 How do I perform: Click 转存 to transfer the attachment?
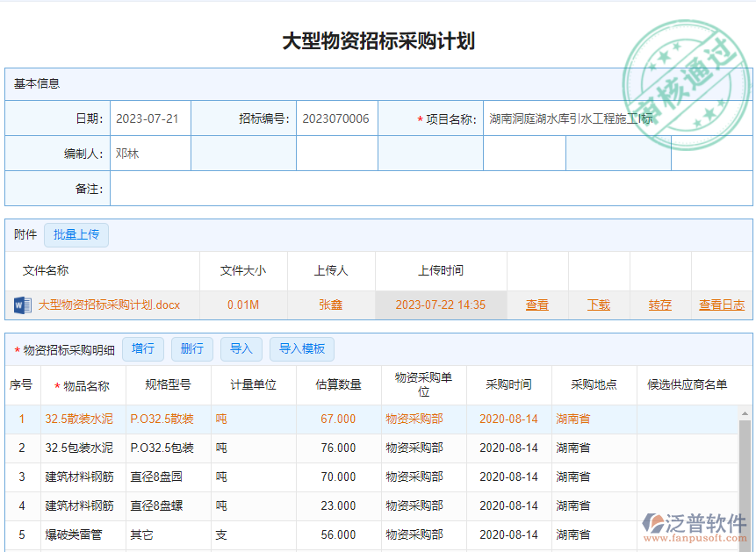659,305
